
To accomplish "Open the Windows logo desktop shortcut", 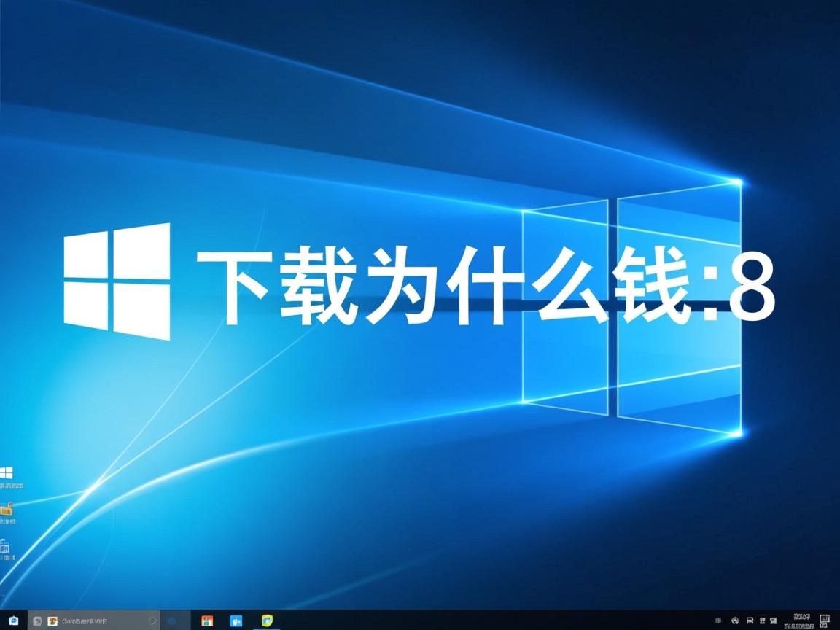I will [x=9, y=472].
